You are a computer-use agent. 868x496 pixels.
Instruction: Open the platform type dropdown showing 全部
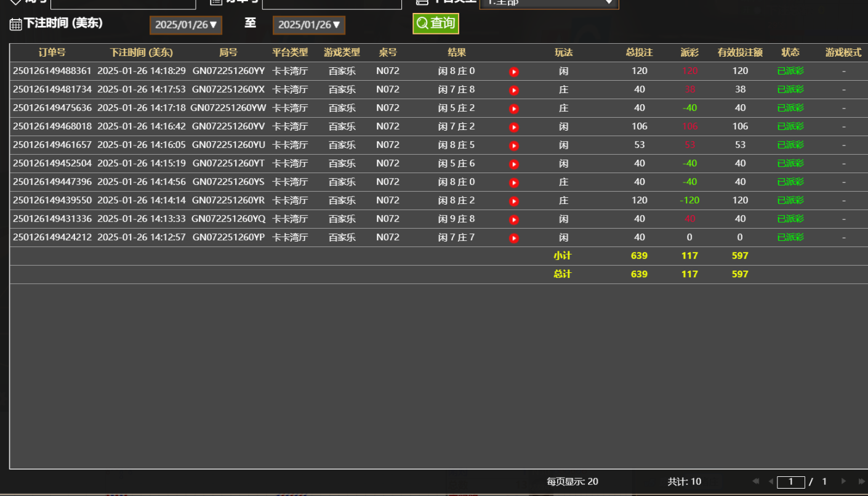pyautogui.click(x=549, y=3)
